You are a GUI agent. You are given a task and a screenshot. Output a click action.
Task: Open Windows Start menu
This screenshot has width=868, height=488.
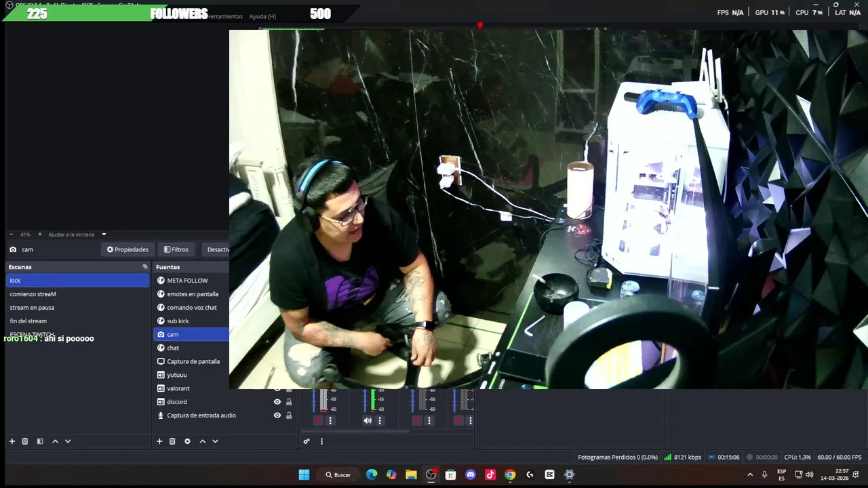tap(304, 474)
